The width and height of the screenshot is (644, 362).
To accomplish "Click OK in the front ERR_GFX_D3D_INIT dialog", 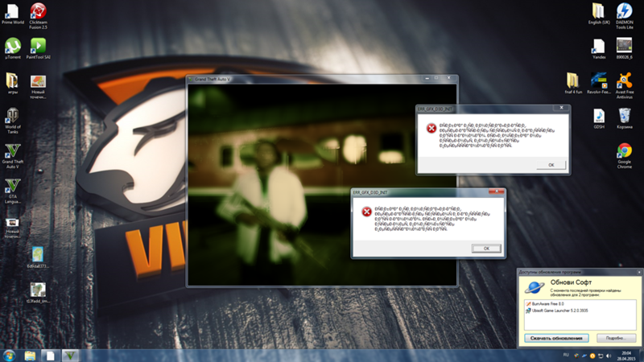I will [x=486, y=249].
